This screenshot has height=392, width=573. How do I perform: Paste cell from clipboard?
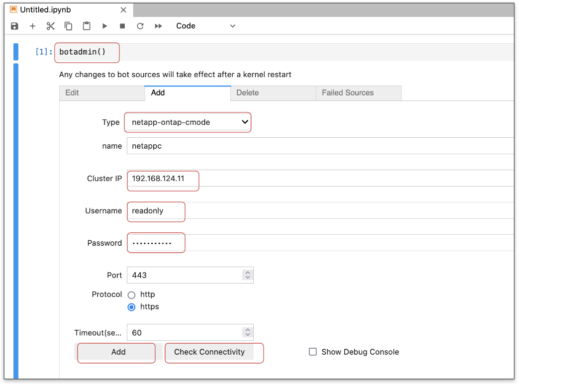tap(86, 26)
